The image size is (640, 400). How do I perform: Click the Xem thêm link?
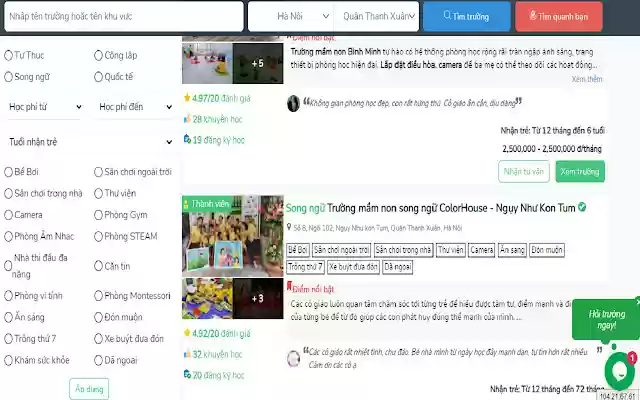[587, 79]
